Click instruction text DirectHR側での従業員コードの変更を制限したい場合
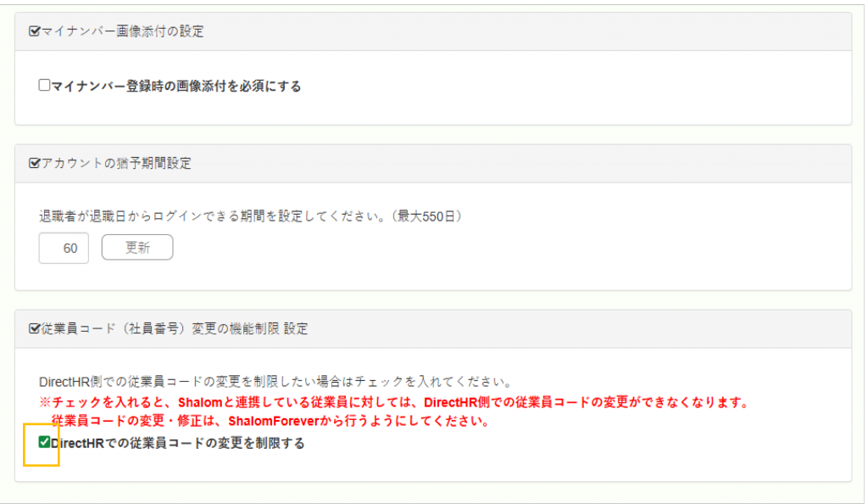Screen dimensions: 868x504 [275, 382]
